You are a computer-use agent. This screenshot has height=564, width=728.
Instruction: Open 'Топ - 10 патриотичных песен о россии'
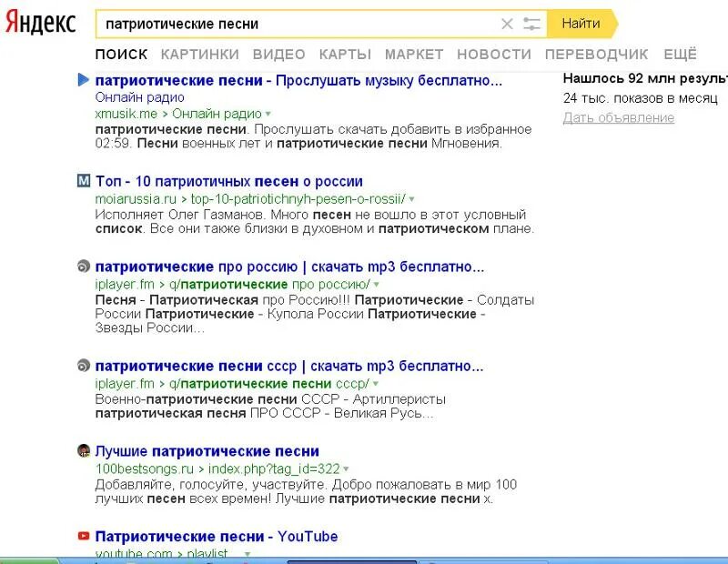pyautogui.click(x=229, y=181)
